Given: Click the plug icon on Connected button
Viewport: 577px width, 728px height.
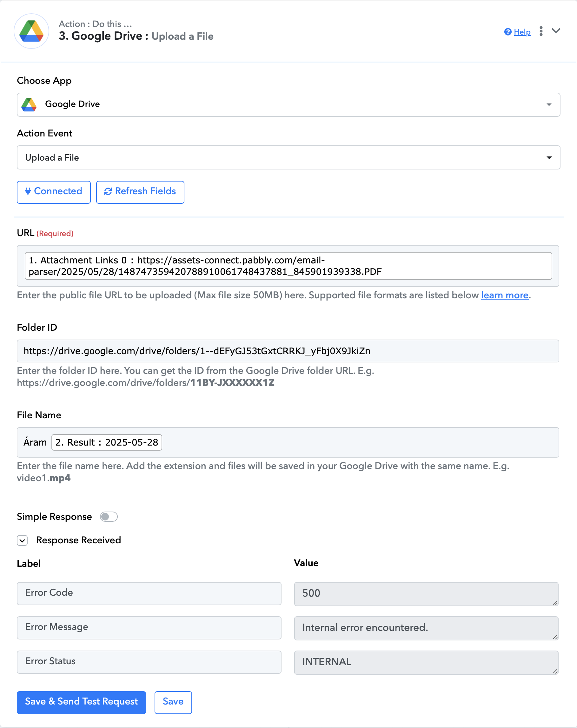Looking at the screenshot, I should [x=28, y=191].
